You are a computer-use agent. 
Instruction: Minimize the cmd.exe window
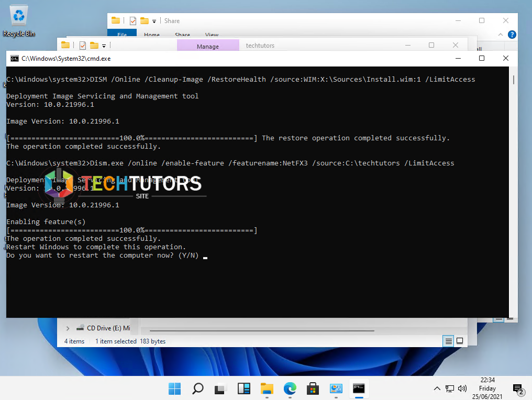(458, 58)
